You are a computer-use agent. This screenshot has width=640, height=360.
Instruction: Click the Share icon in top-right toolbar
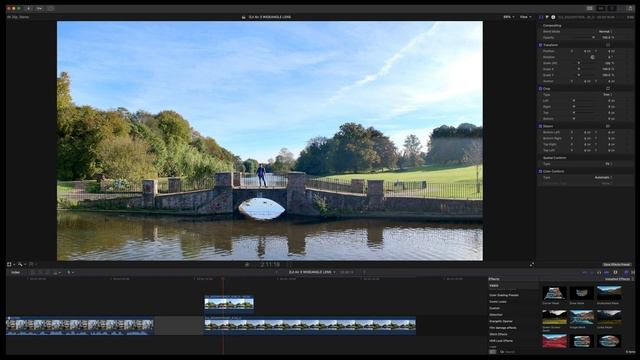point(630,8)
